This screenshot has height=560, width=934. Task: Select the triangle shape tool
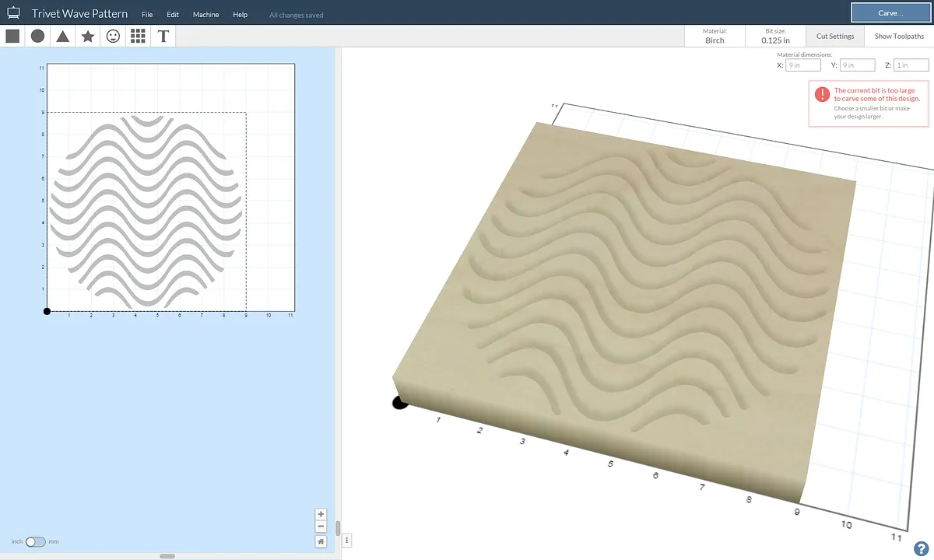point(63,36)
